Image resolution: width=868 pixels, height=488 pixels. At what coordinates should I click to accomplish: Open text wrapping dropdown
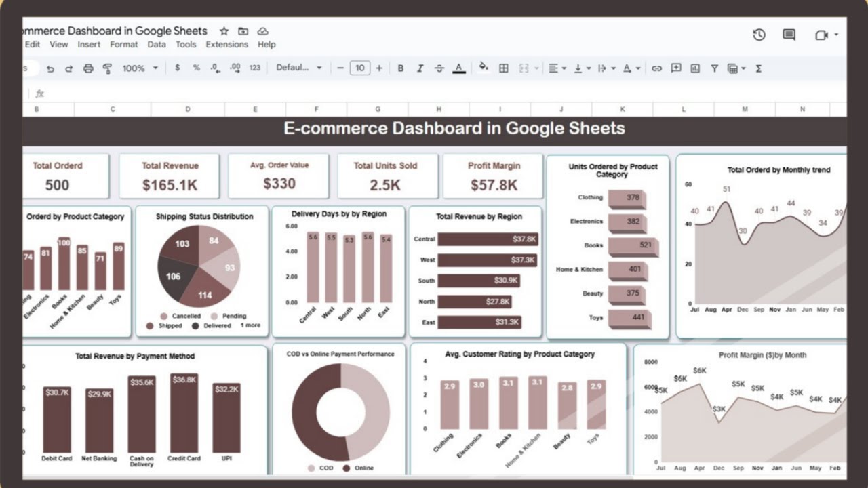coord(606,68)
